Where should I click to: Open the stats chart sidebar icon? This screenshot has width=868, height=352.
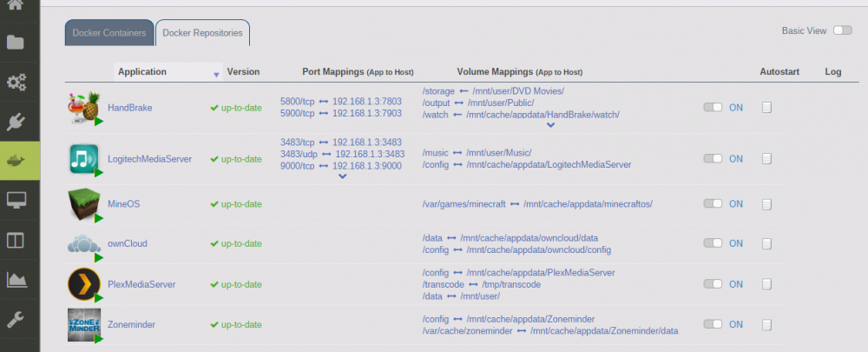coord(16,279)
